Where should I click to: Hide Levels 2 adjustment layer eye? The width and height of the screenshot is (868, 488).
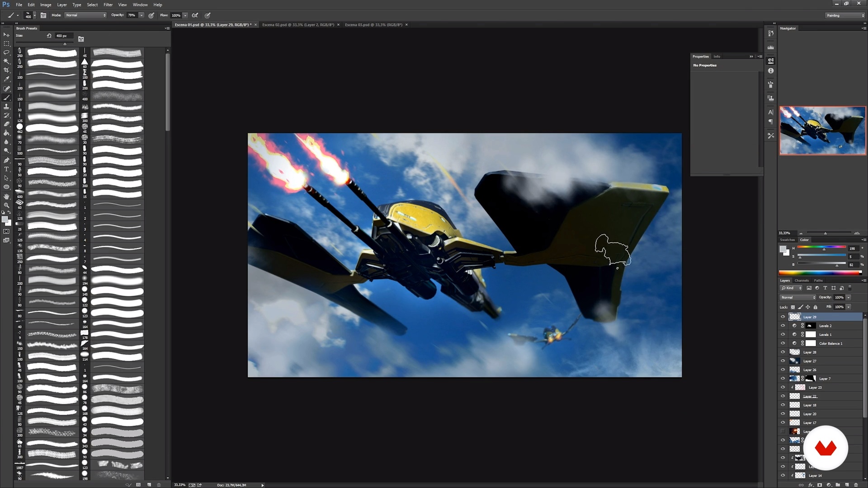pyautogui.click(x=783, y=326)
